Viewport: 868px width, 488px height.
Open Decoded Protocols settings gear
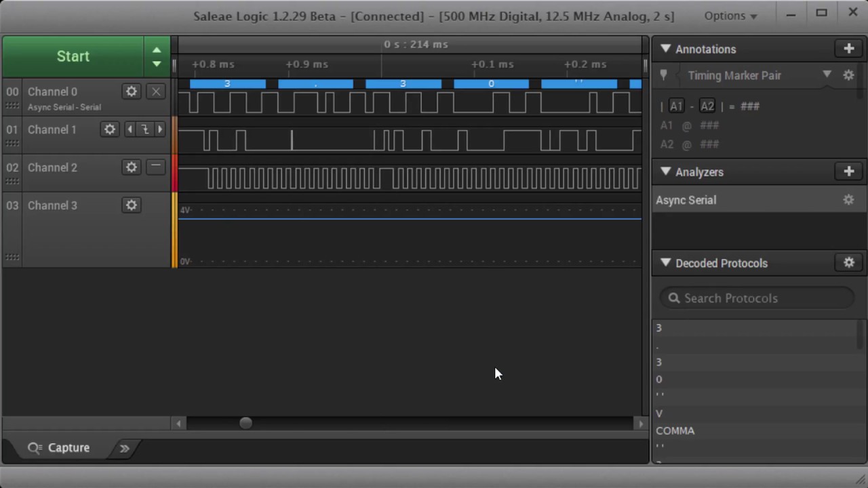(x=849, y=263)
